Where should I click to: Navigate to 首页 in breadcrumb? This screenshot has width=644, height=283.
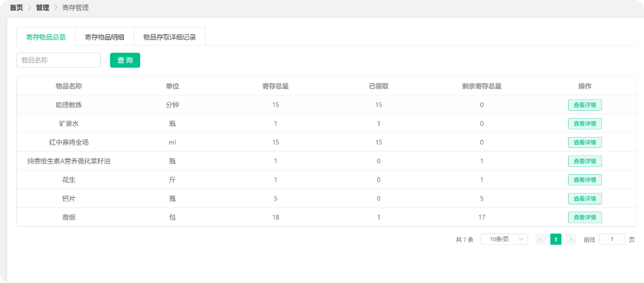coord(16,8)
